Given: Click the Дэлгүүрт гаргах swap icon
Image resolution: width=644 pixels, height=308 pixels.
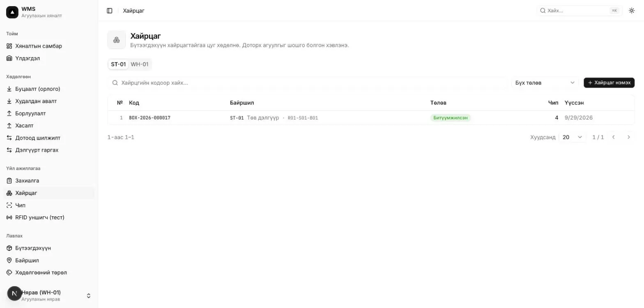Looking at the screenshot, I should (x=9, y=150).
